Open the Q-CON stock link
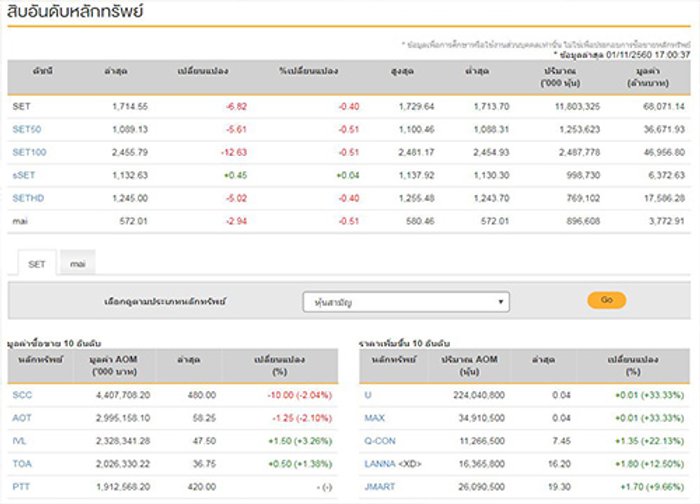This screenshot has width=700, height=504. point(380,441)
